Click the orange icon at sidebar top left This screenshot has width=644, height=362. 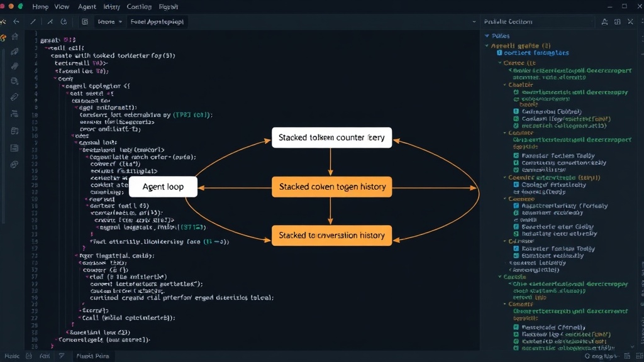pyautogui.click(x=3, y=38)
